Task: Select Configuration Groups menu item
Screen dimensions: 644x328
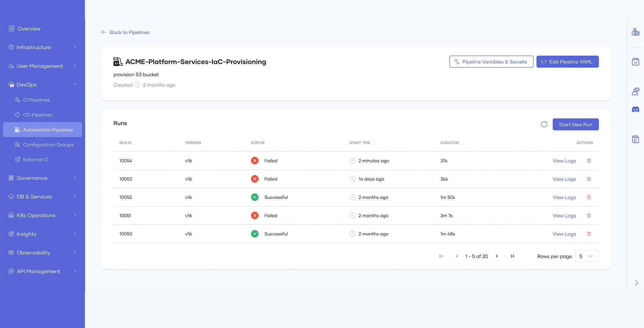Action: point(48,145)
